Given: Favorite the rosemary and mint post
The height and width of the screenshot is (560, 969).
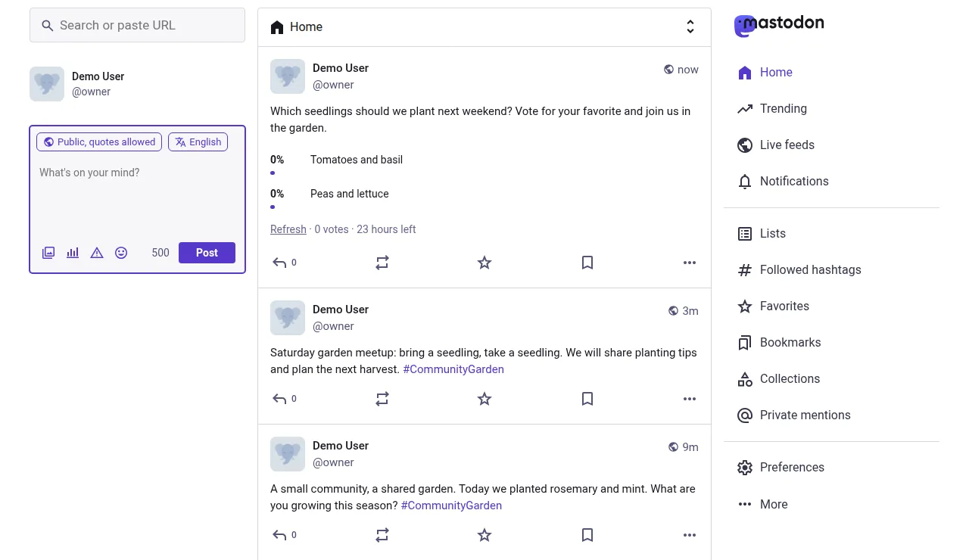Looking at the screenshot, I should 484,535.
